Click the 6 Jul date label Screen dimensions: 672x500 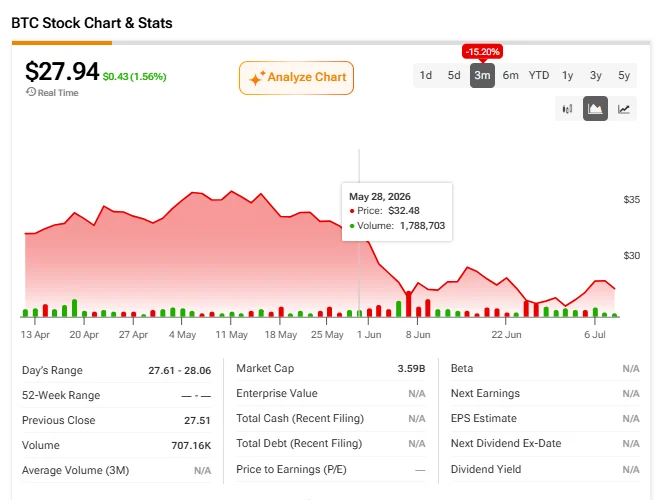[595, 335]
